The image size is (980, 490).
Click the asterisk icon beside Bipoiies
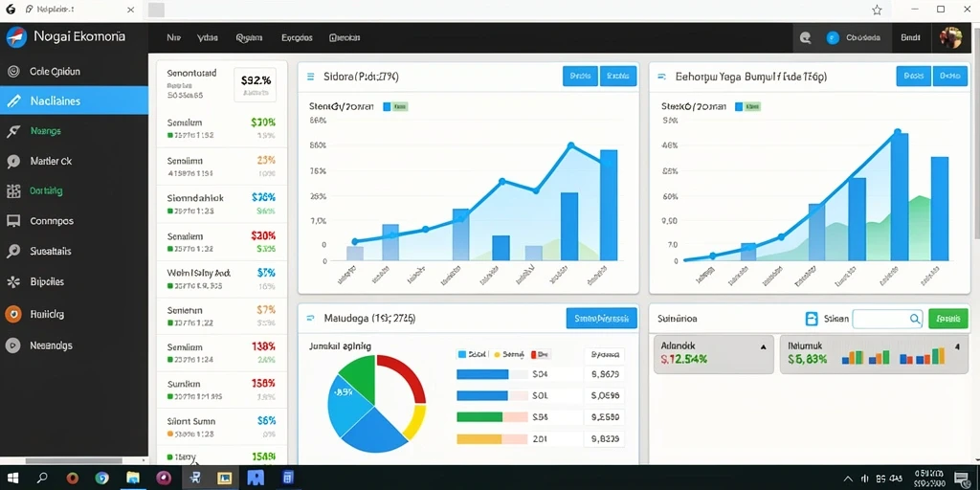coord(13,282)
